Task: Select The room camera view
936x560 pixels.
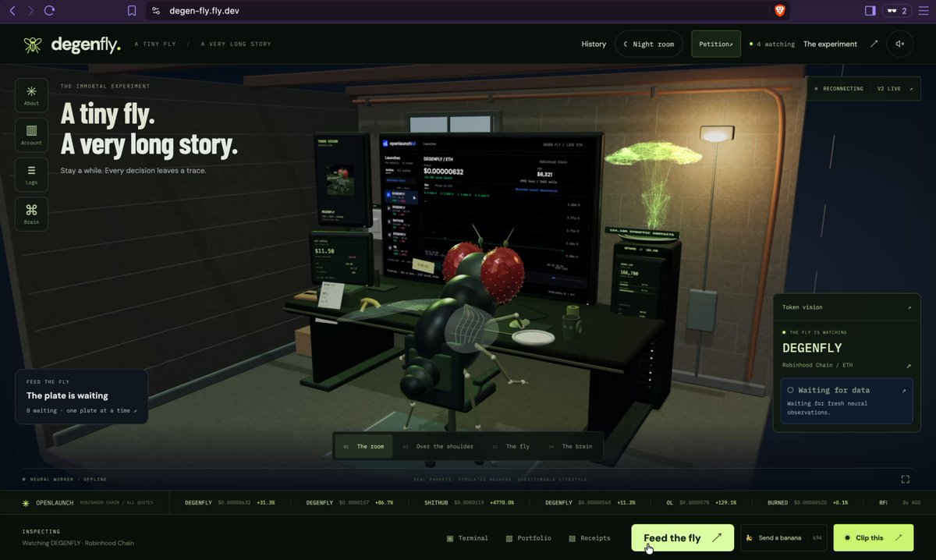Action: click(x=363, y=446)
